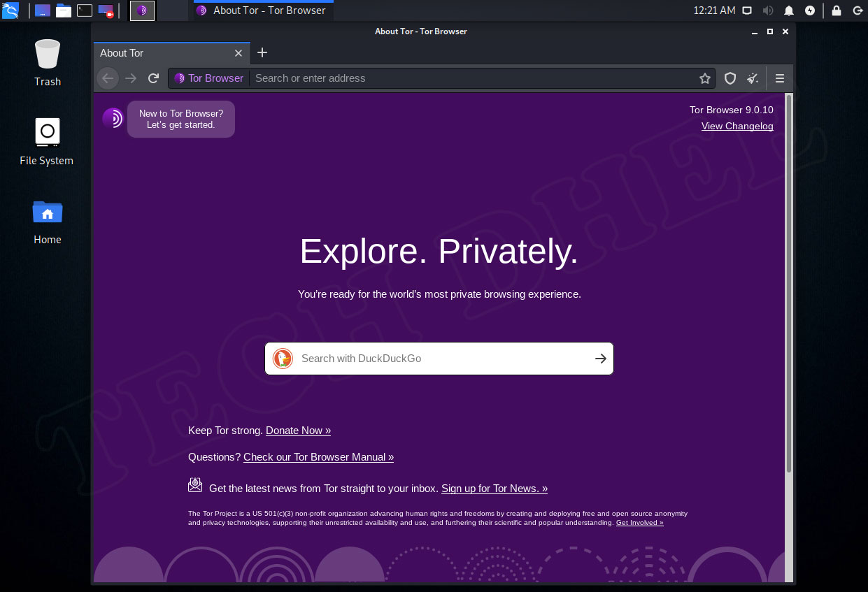Select the Home folder desktop icon

pyautogui.click(x=48, y=221)
